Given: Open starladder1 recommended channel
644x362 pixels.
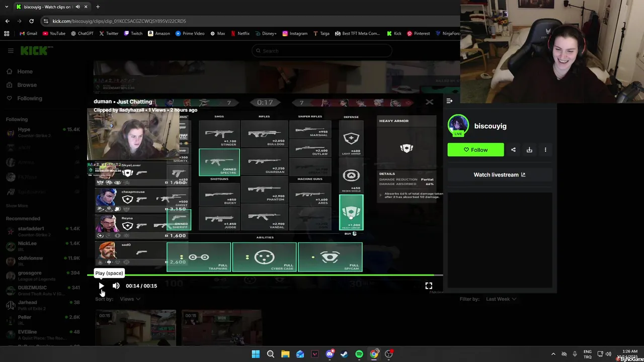Looking at the screenshot, I should [43, 232].
